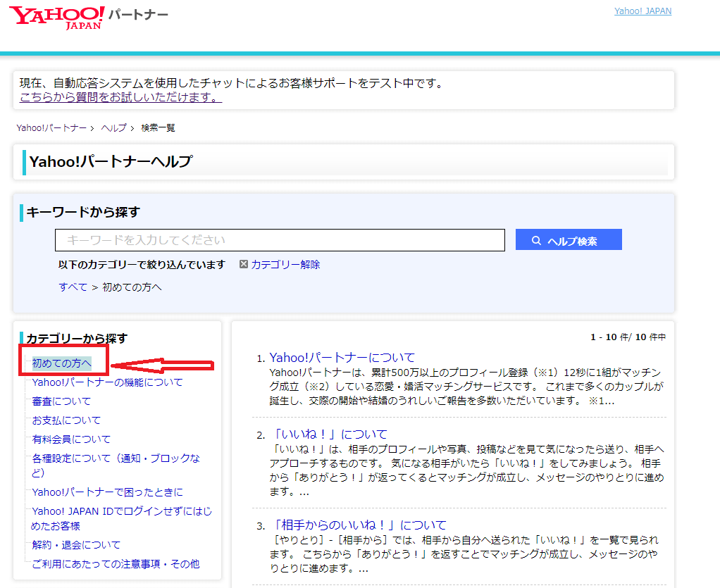The height and width of the screenshot is (588, 720).
Task: Open the ご利用にあたっての注意事項・その他 category
Action: 116,563
